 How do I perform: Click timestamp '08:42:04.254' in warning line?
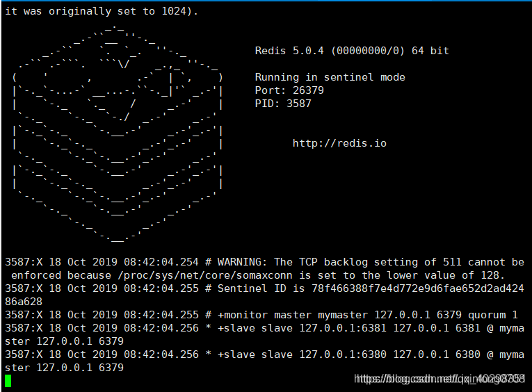(161, 262)
